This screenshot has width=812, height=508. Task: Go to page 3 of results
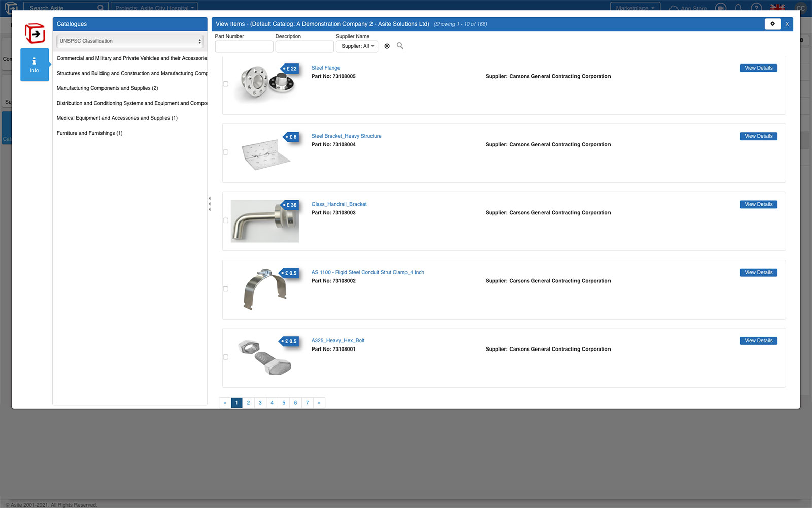tap(260, 403)
